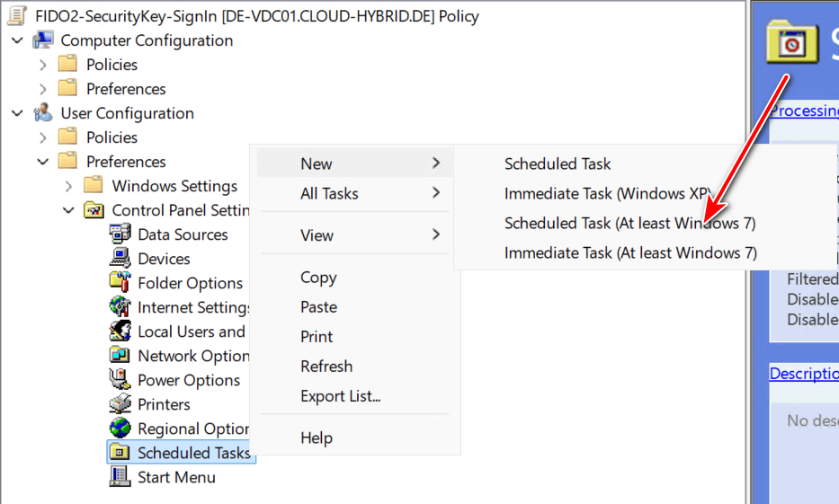The height and width of the screenshot is (504, 839).
Task: Collapse the Control Panel Settings node
Action: click(69, 210)
